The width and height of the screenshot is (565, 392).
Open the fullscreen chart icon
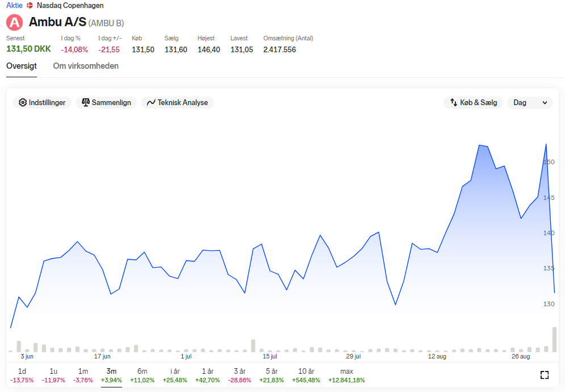(x=545, y=375)
